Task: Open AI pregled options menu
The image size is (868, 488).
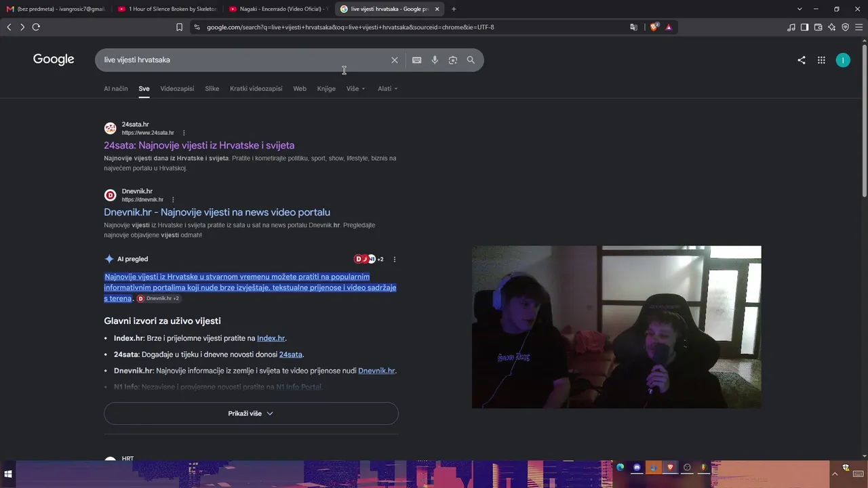Action: click(x=395, y=259)
